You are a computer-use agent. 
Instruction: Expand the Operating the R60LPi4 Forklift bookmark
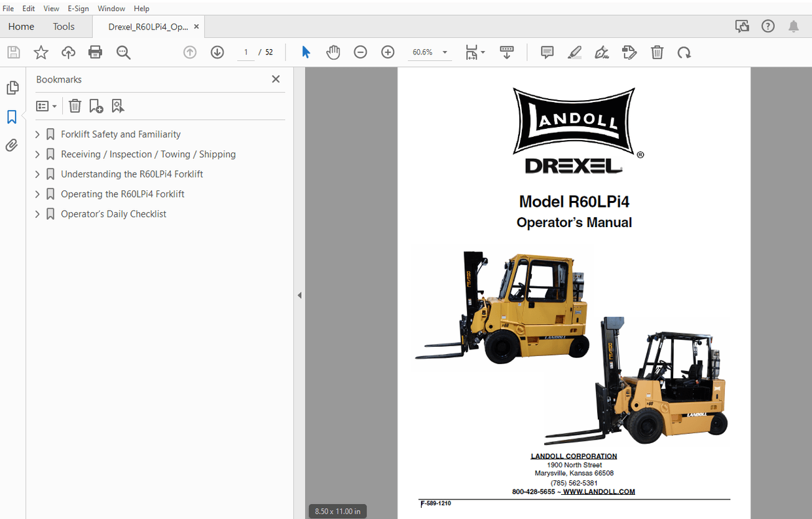37,194
